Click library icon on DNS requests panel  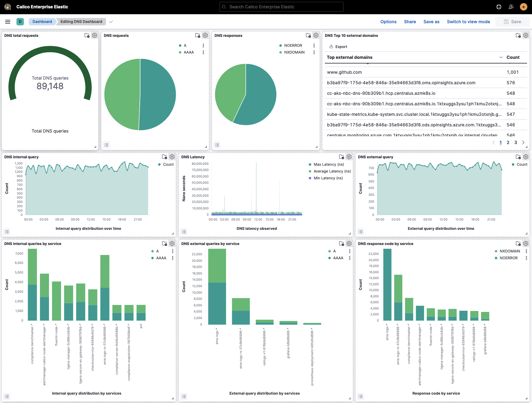198,35
